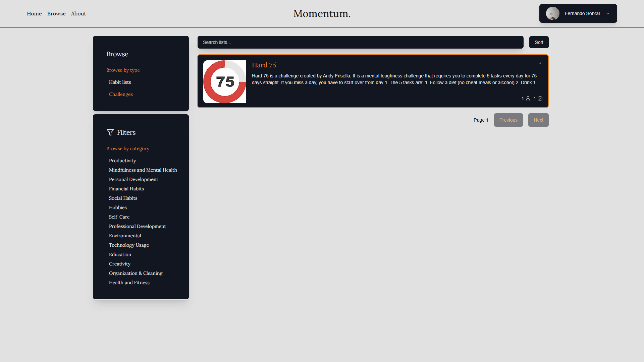Select the Productivity category link
Screen dimensions: 644x362
click(122, 161)
